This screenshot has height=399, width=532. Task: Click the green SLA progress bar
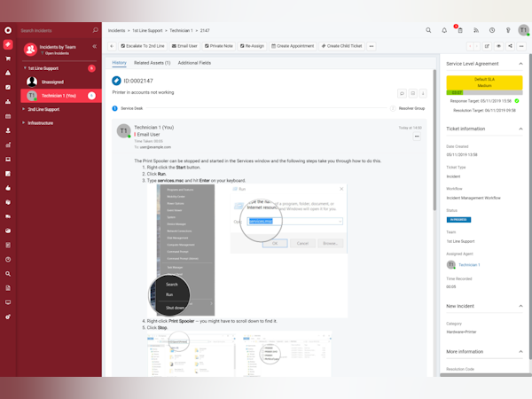click(x=455, y=92)
